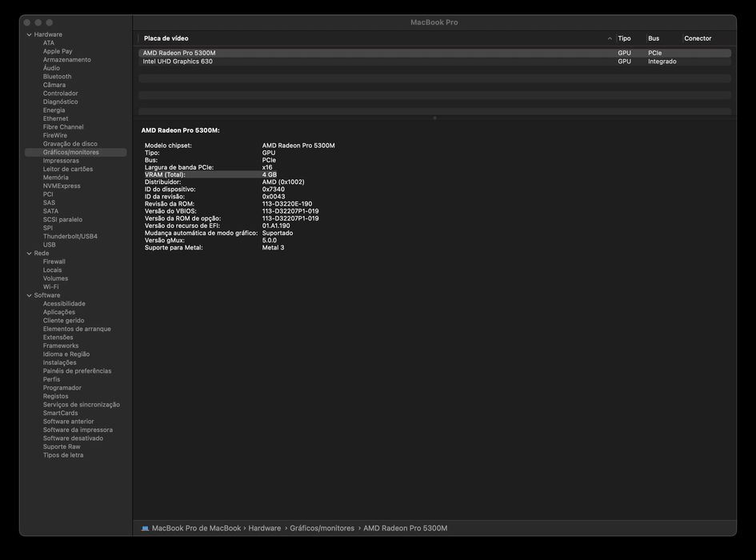Open Impressoras in the sidebar
Viewport: 756px width, 560px height.
coord(61,161)
